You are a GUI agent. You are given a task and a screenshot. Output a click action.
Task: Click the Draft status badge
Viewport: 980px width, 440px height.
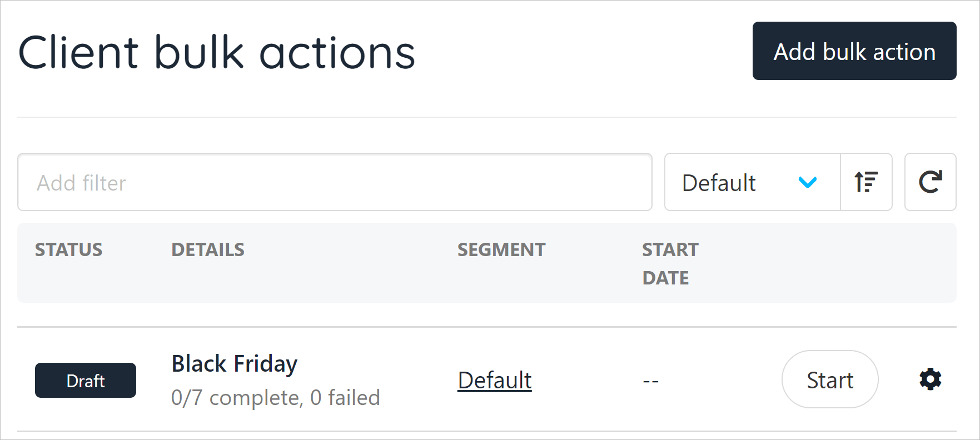[86, 381]
